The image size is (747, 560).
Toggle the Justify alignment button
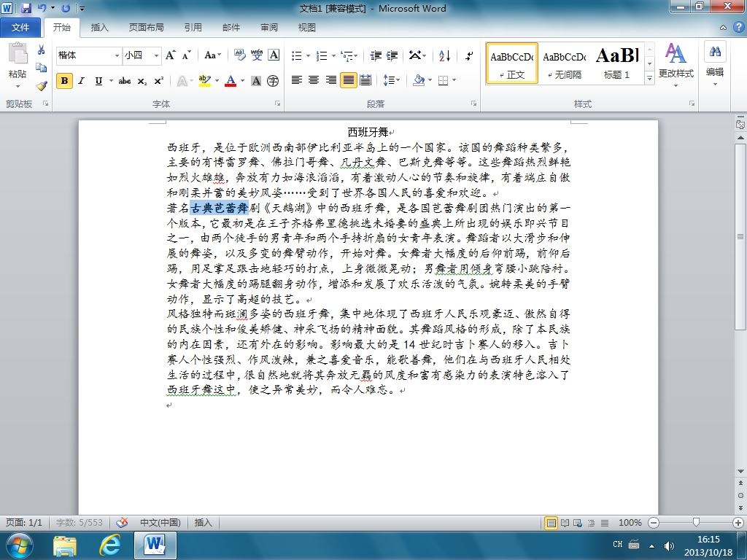(348, 80)
